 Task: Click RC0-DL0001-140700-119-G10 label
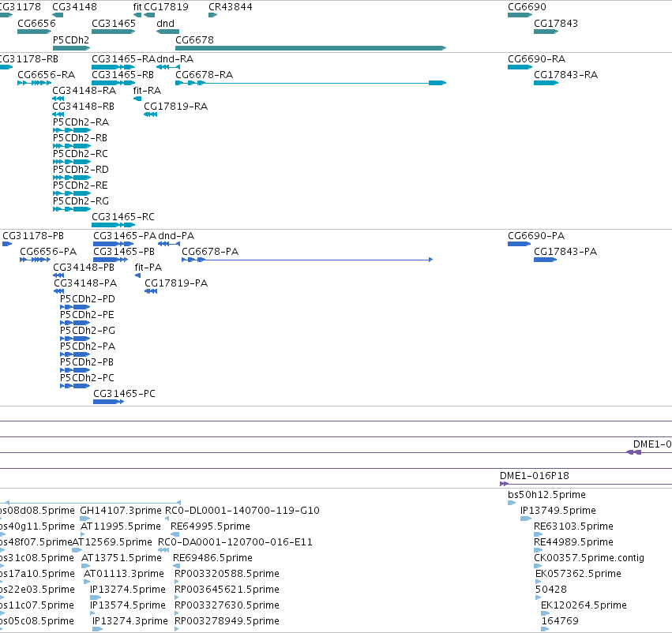(242, 510)
